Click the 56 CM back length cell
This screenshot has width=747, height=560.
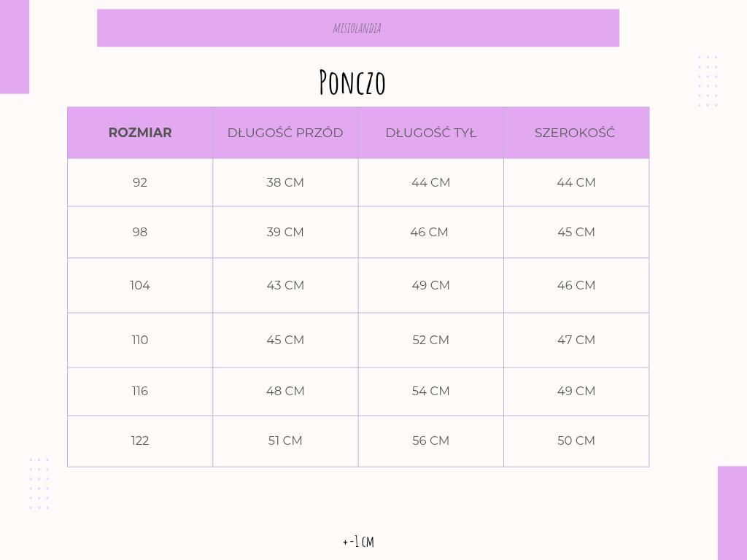click(430, 440)
